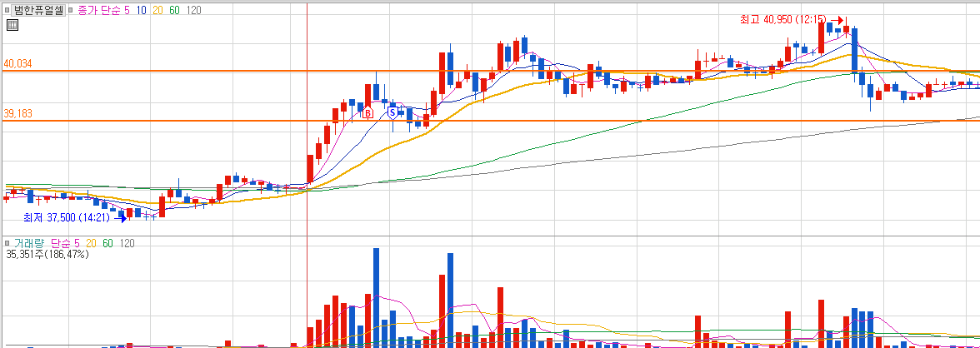Select the orange 20 price moving average label
980x348 pixels.
[157, 11]
